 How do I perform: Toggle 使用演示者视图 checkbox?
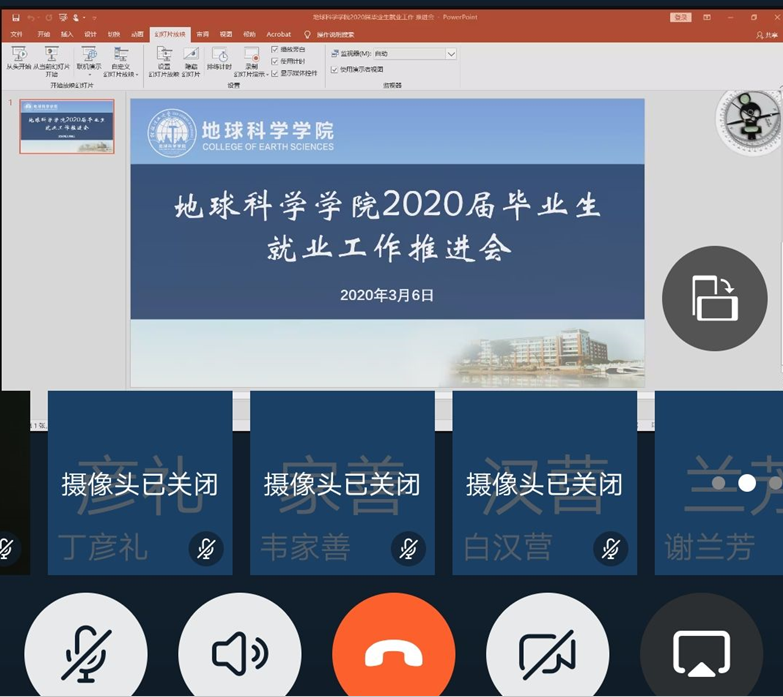click(x=334, y=69)
